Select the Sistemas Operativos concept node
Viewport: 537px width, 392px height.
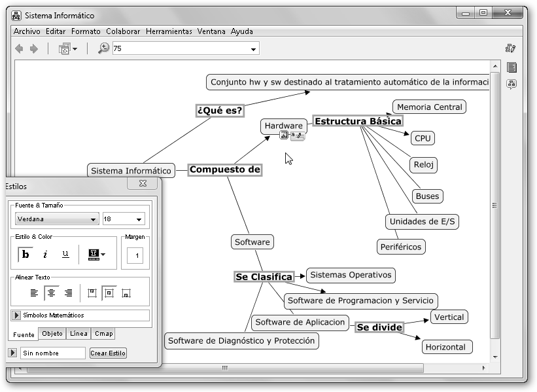click(x=351, y=276)
